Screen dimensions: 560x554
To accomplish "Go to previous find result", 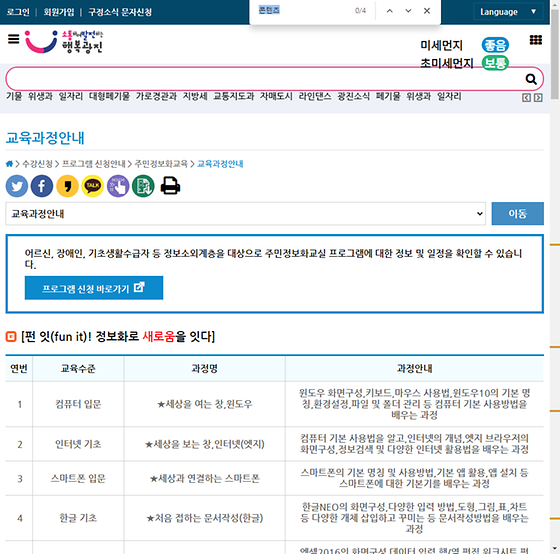I will [x=390, y=11].
